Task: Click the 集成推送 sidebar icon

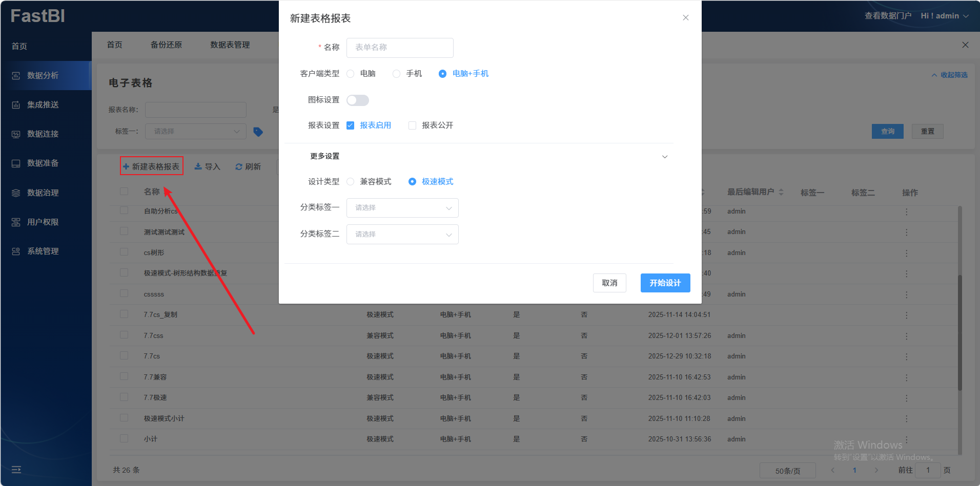Action: [16, 105]
